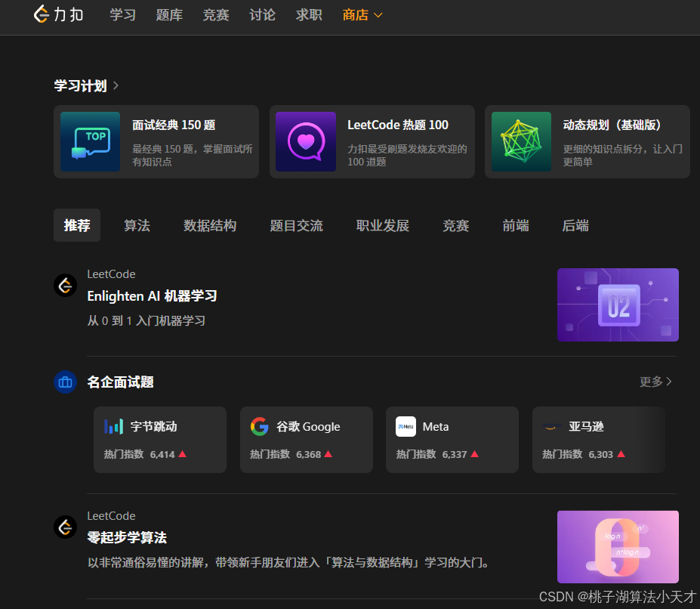
Task: Open the 动态规划 green polyhedron icon
Action: pos(522,141)
